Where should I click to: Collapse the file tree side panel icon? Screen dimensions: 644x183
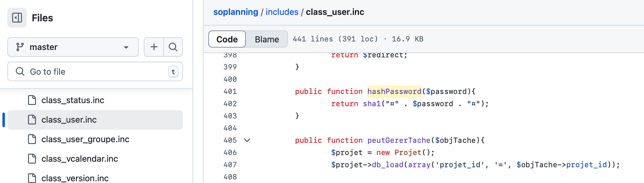[x=17, y=18]
